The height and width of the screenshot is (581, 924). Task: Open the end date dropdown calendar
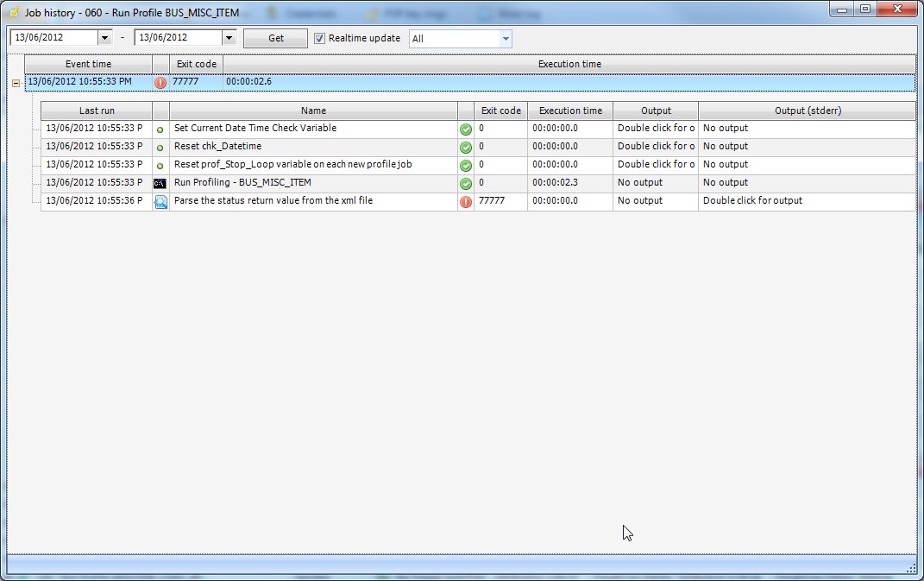[229, 38]
